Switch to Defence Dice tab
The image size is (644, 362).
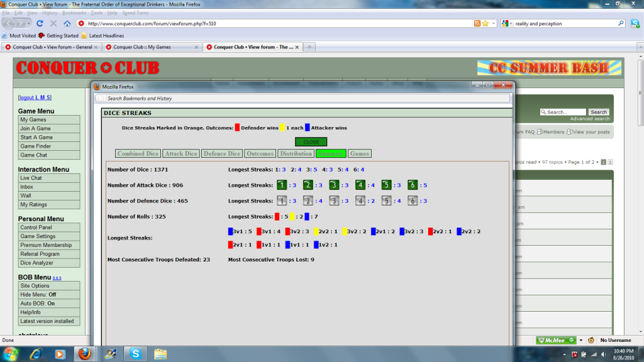222,153
